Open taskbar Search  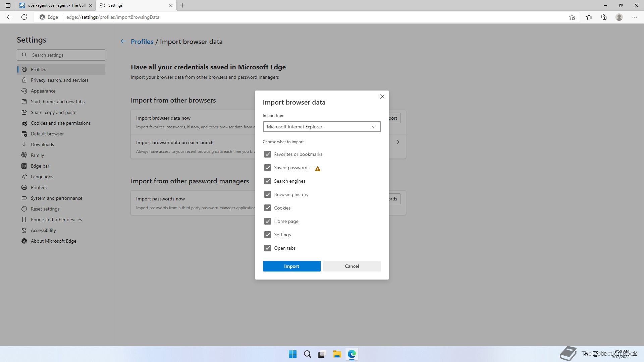(x=307, y=354)
